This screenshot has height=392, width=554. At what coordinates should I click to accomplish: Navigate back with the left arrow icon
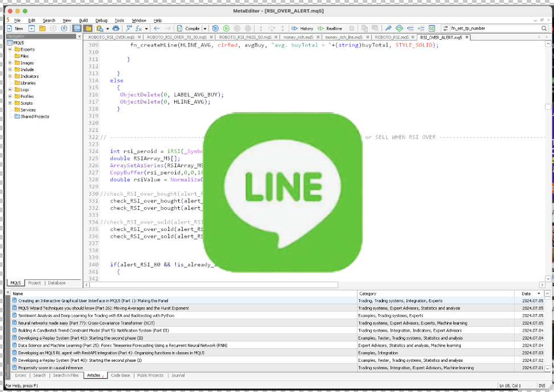[x=157, y=28]
